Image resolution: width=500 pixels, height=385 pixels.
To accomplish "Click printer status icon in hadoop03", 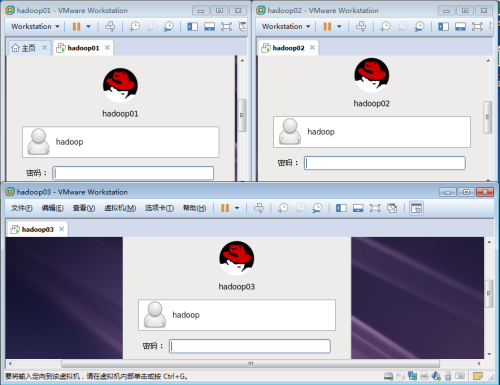I will pyautogui.click(x=424, y=376).
